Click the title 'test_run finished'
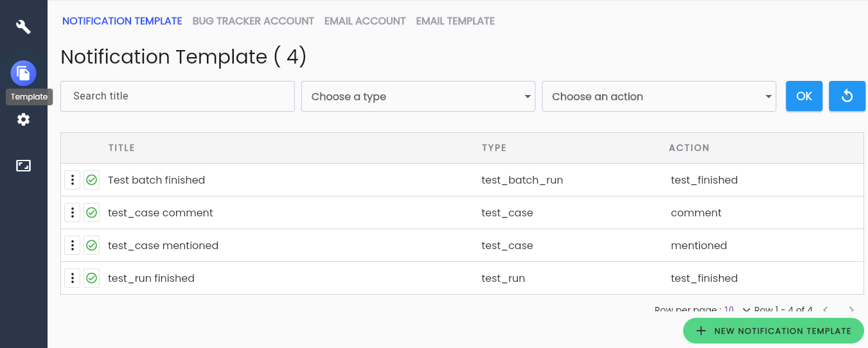The height and width of the screenshot is (348, 868). pos(151,279)
